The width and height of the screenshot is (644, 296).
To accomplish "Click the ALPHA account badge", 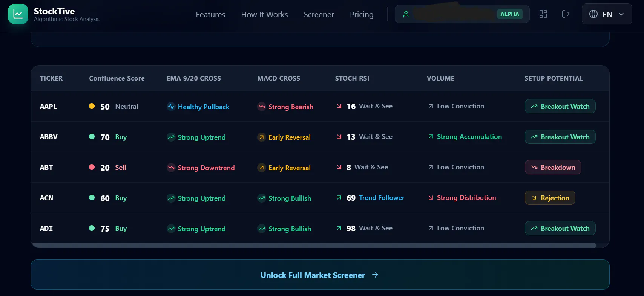I will tap(510, 14).
